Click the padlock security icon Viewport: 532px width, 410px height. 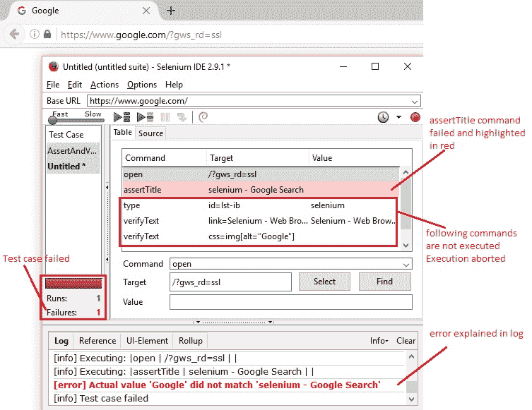tap(47, 34)
